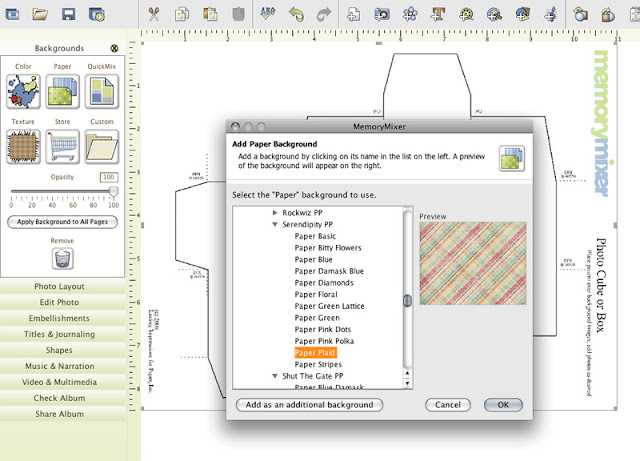Open the Photo Layout section

62,286
